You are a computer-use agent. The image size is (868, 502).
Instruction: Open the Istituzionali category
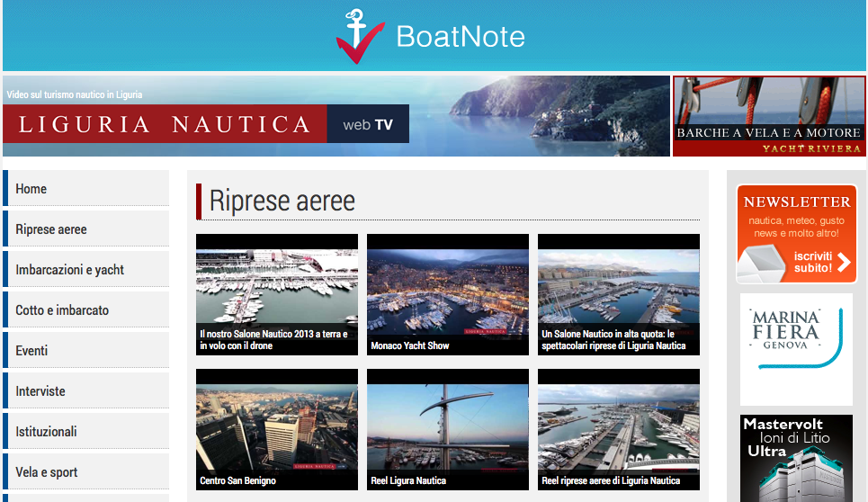pos(85,431)
